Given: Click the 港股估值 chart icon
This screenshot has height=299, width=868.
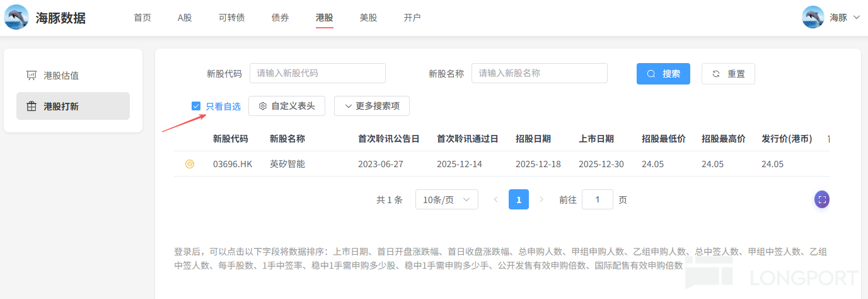Looking at the screenshot, I should [x=31, y=76].
